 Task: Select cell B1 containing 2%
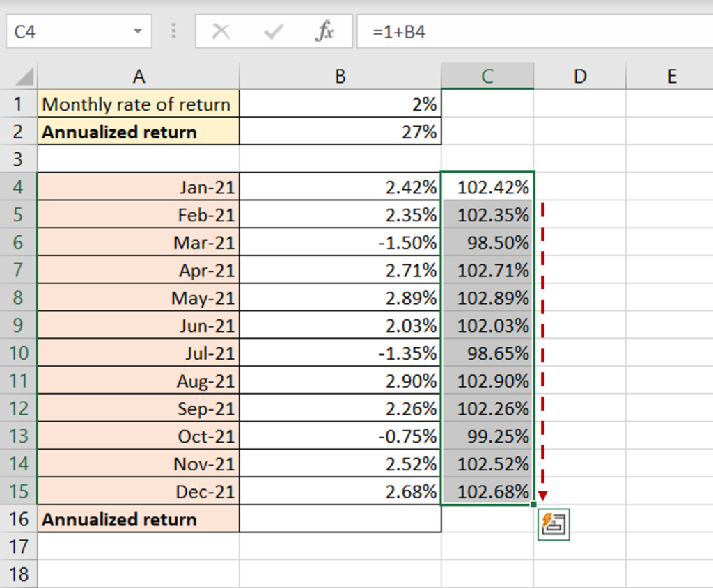pyautogui.click(x=340, y=104)
